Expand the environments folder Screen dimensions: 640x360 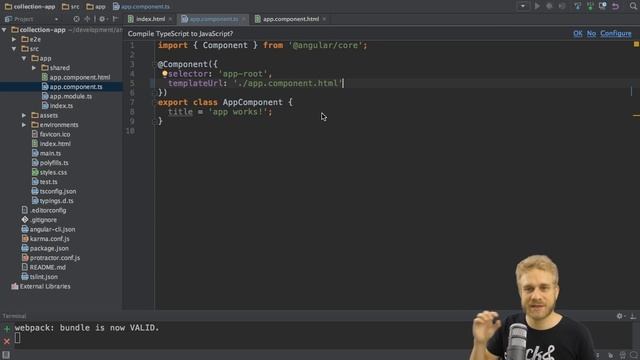(24, 125)
